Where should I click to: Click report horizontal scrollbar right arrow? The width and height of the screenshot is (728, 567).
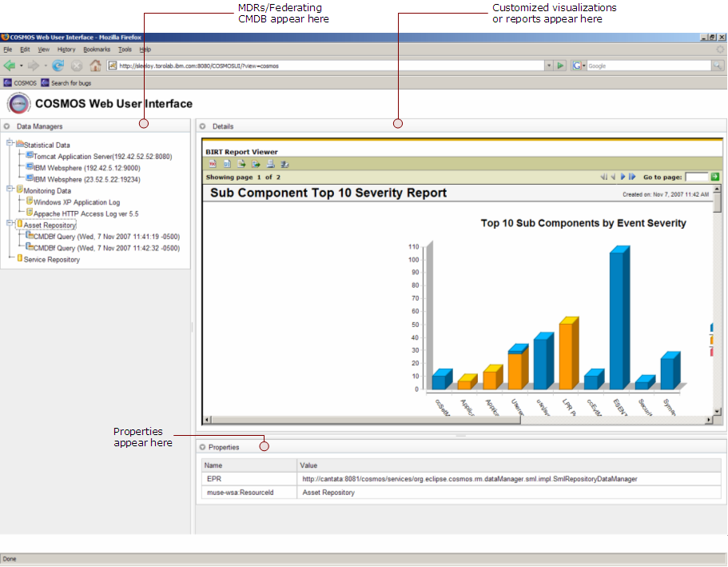pyautogui.click(x=709, y=420)
